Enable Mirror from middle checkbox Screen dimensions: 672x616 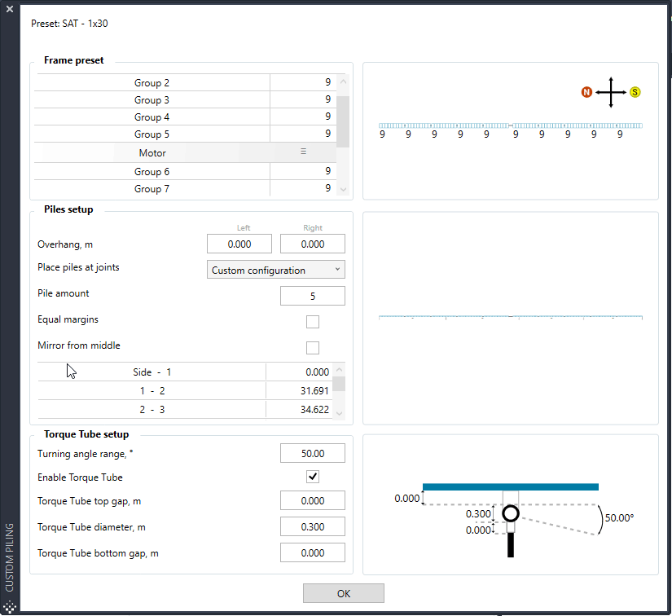(x=313, y=348)
